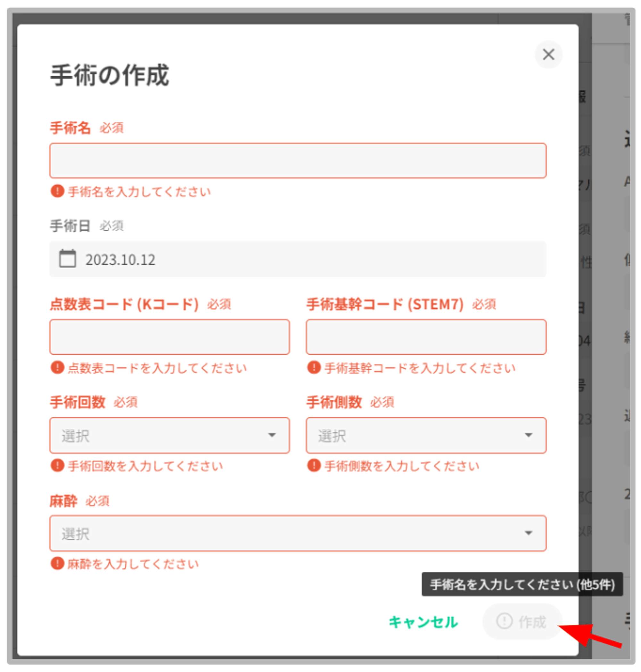Click error icon beside 手術基幹コードを入力してください
This screenshot has height=672, width=641.
tap(314, 367)
